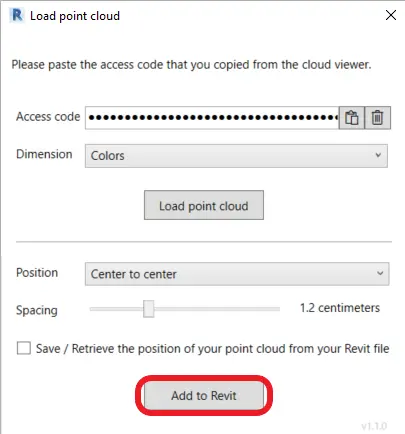Image resolution: width=405 pixels, height=434 pixels.
Task: Click the Dimension dropdown arrow
Action: pyautogui.click(x=378, y=155)
